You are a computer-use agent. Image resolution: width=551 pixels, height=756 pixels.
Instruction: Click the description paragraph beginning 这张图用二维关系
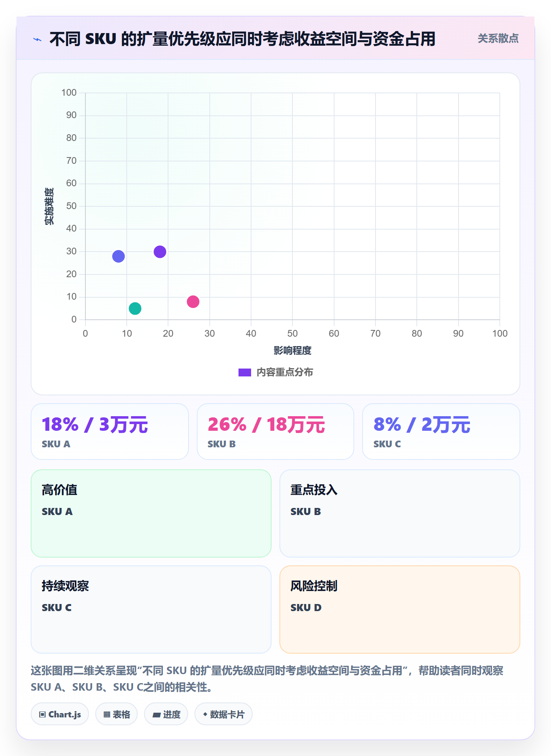[268, 678]
